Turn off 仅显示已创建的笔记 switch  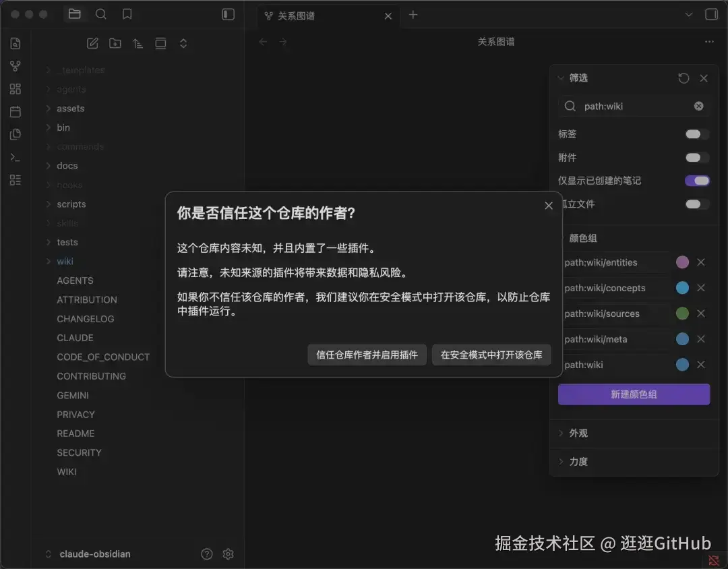click(697, 181)
